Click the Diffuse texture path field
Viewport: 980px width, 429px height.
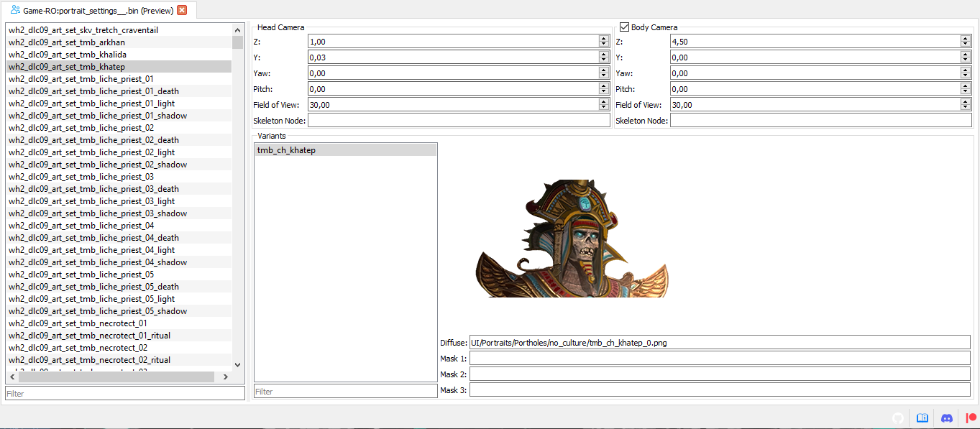[720, 343]
